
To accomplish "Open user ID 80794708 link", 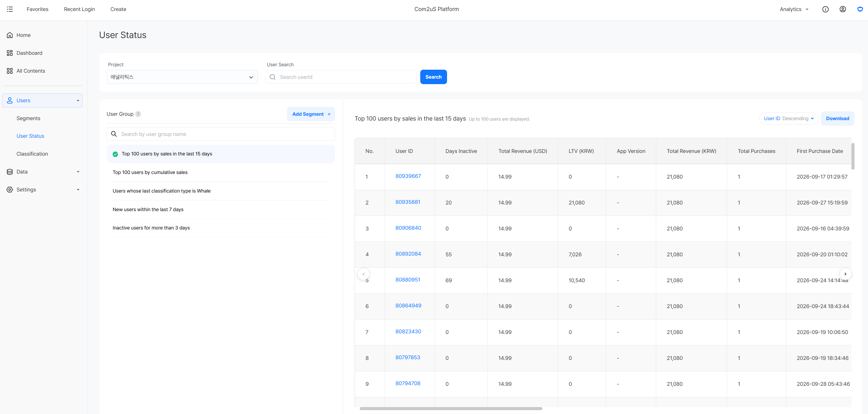I will pyautogui.click(x=408, y=383).
